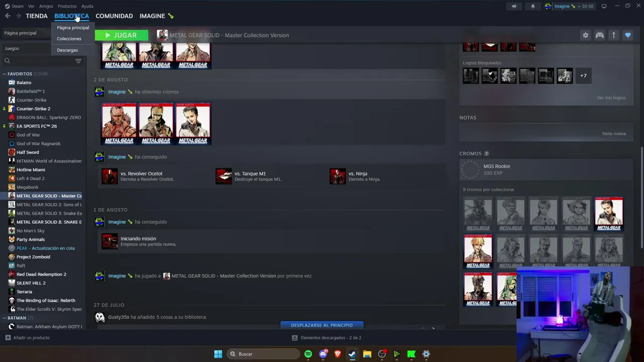Viewport: 644px width, 362px height.
Task: Click the MGS Rookie badge circle
Action: click(x=470, y=169)
